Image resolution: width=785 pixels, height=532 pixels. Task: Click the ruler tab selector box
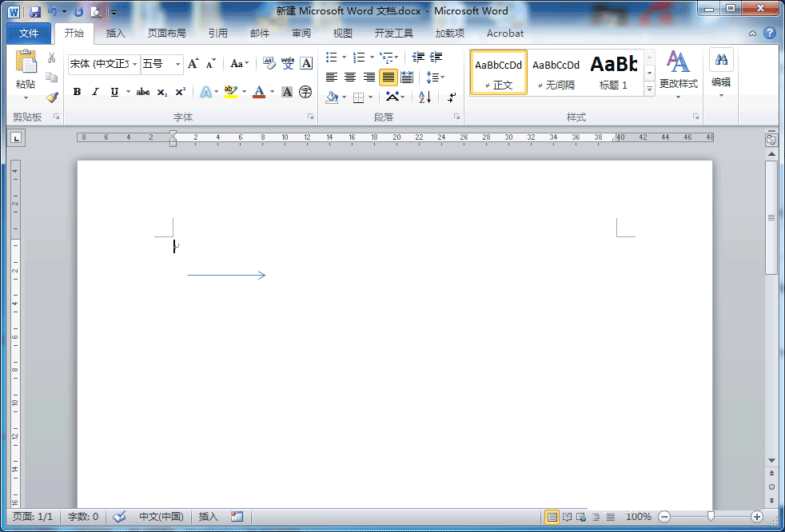pos(16,138)
